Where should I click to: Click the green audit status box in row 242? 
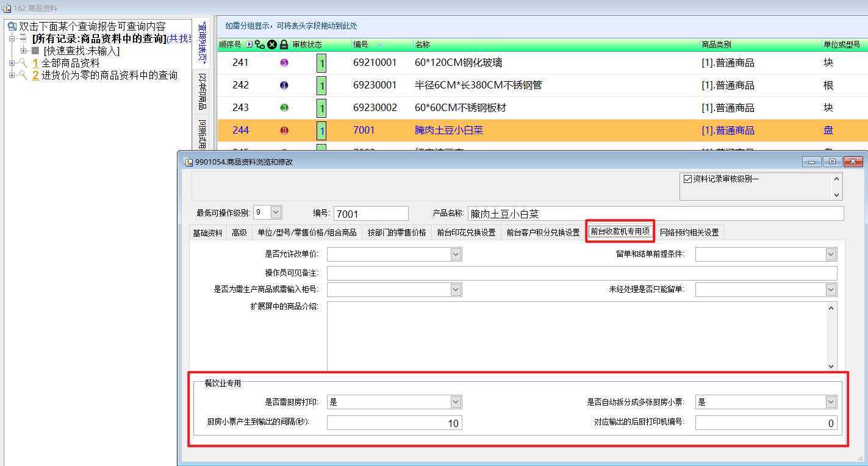(x=321, y=86)
